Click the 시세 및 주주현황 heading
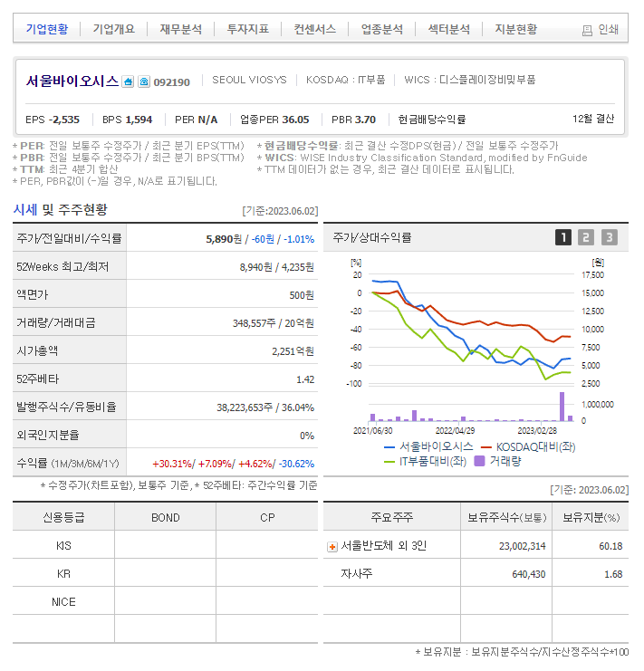The height and width of the screenshot is (671, 644). pyautogui.click(x=61, y=210)
